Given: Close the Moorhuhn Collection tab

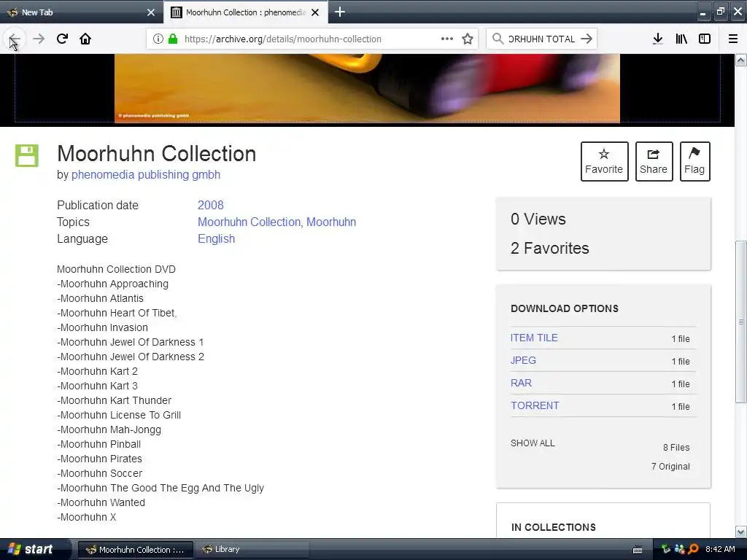Looking at the screenshot, I should click(315, 12).
